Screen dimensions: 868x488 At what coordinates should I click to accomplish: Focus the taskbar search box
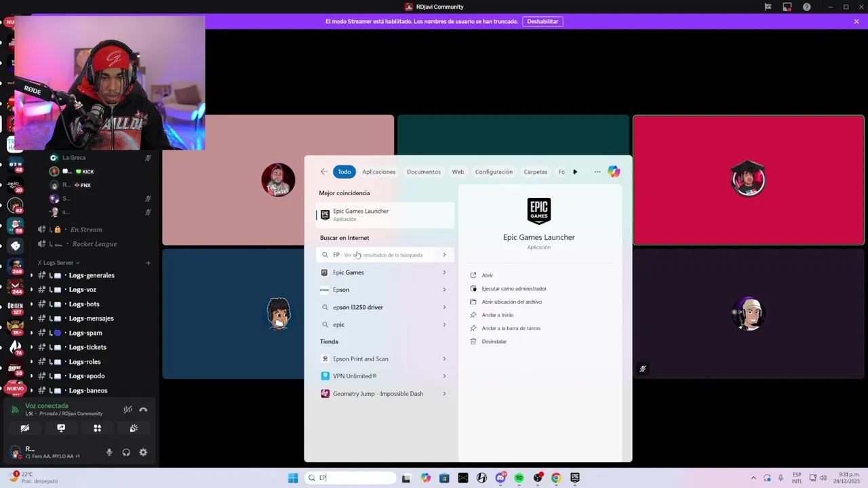click(x=351, y=478)
